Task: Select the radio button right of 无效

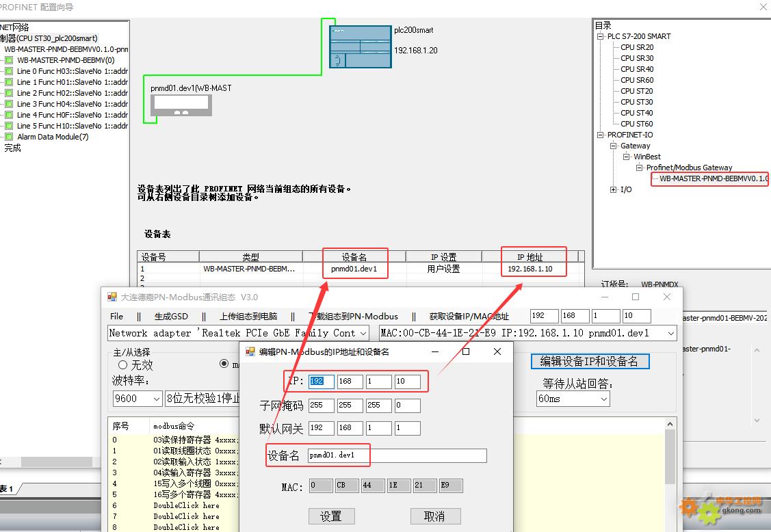Action: (224, 364)
